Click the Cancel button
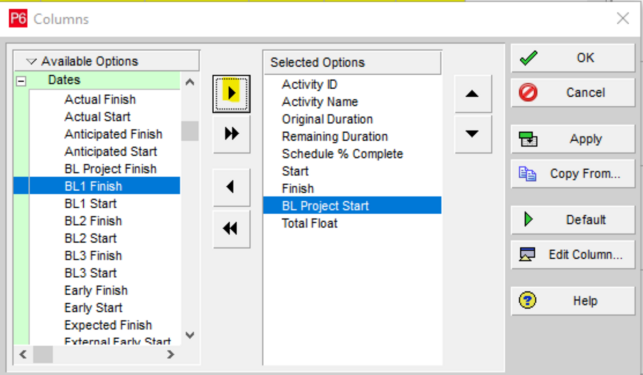 coord(573,93)
